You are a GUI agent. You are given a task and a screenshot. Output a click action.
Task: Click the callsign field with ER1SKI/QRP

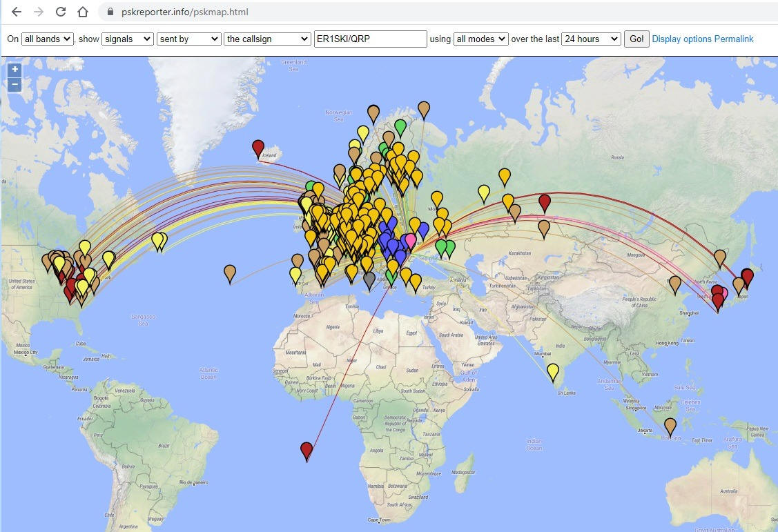(370, 39)
